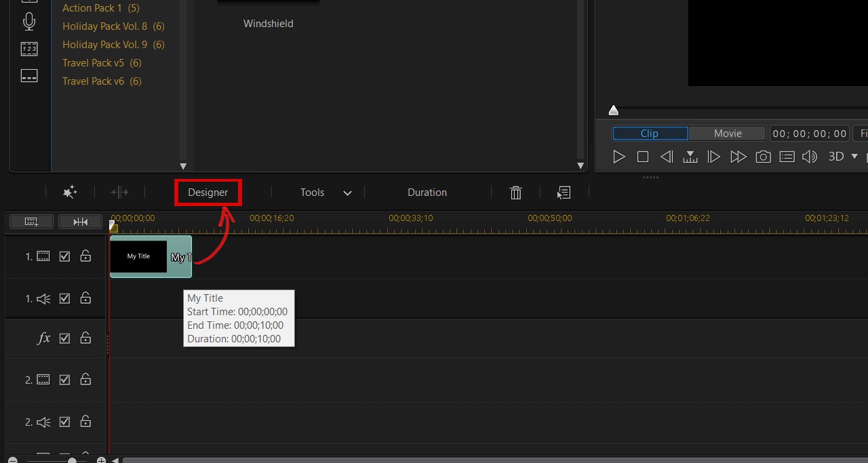
Task: Click the audio track 2 speaker icon
Action: pos(43,422)
